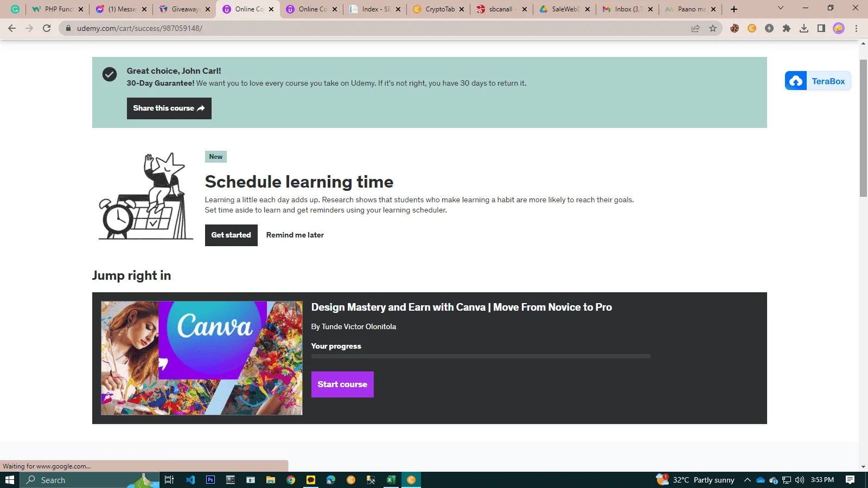This screenshot has height=488, width=868.
Task: Click the course progress bar
Action: click(x=481, y=356)
